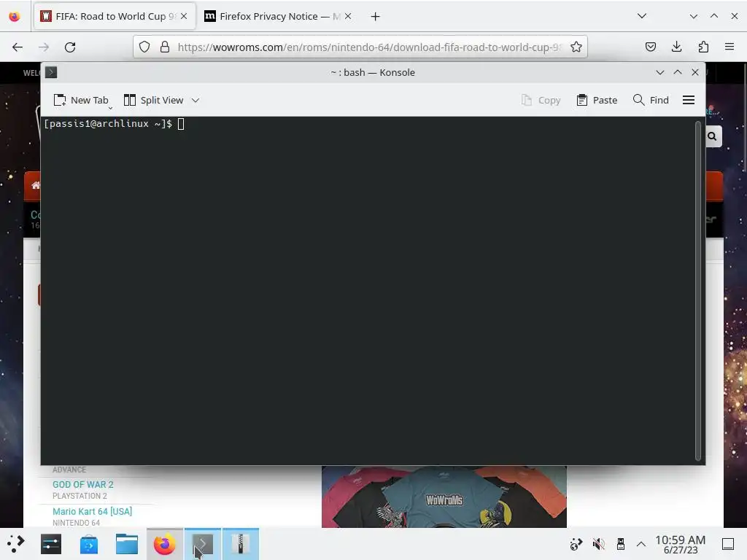Switch to Firefox Privacy Notice tab

(x=279, y=16)
